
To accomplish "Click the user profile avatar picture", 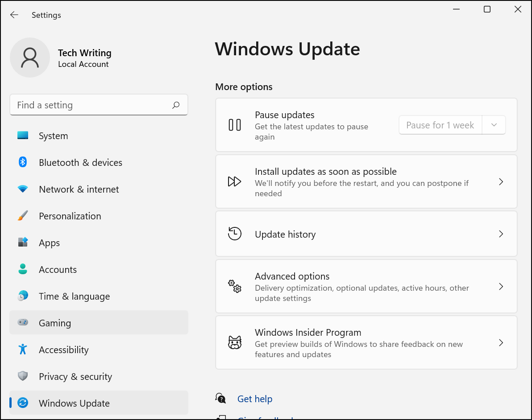I will click(x=30, y=58).
